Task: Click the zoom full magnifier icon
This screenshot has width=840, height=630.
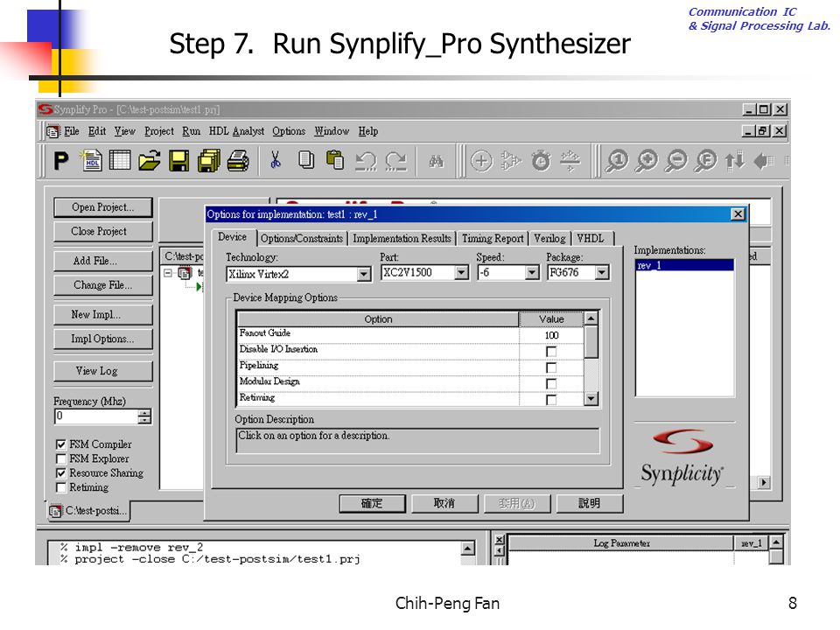Action: [x=705, y=160]
